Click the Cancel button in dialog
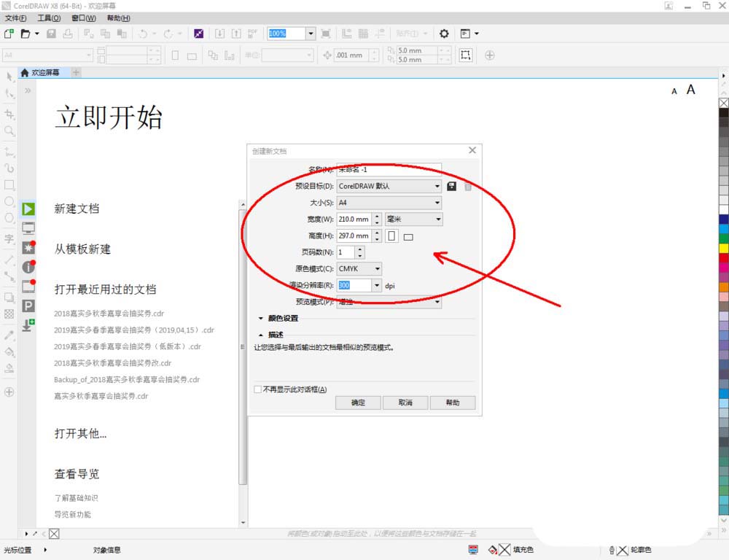The width and height of the screenshot is (729, 560). tap(405, 402)
